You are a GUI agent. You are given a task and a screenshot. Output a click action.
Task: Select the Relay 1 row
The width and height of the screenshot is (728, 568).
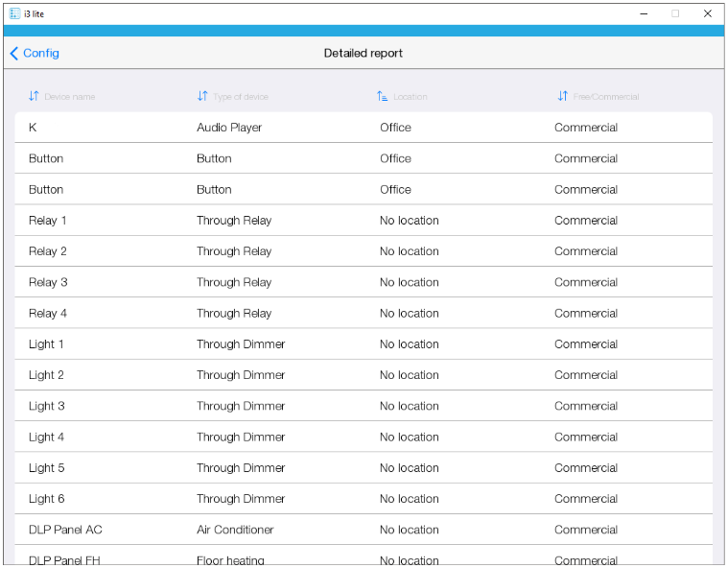coord(364,221)
